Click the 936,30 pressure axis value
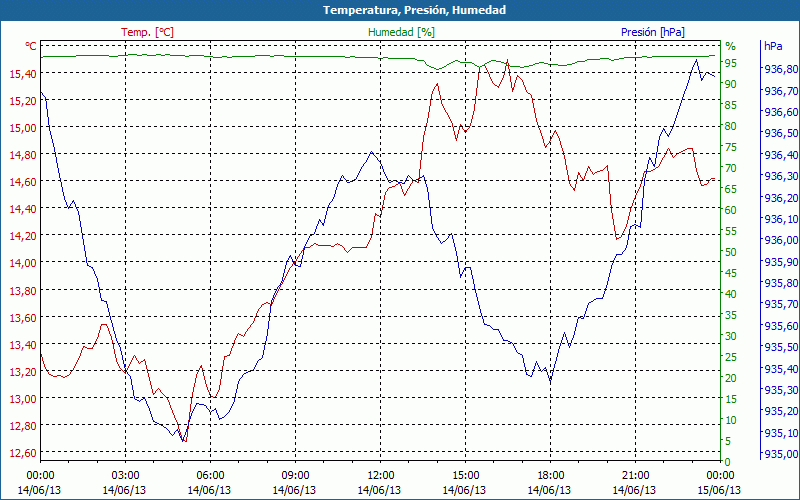The image size is (800, 500). tap(781, 177)
